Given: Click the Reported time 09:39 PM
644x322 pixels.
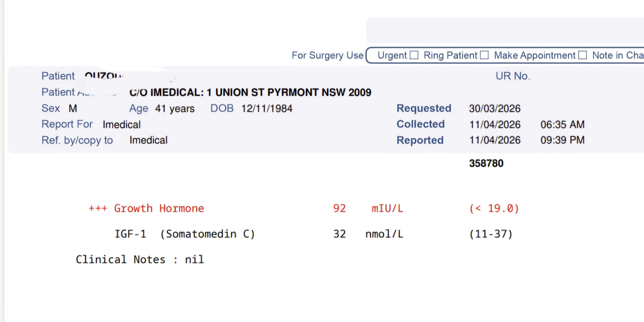Looking at the screenshot, I should [x=562, y=140].
